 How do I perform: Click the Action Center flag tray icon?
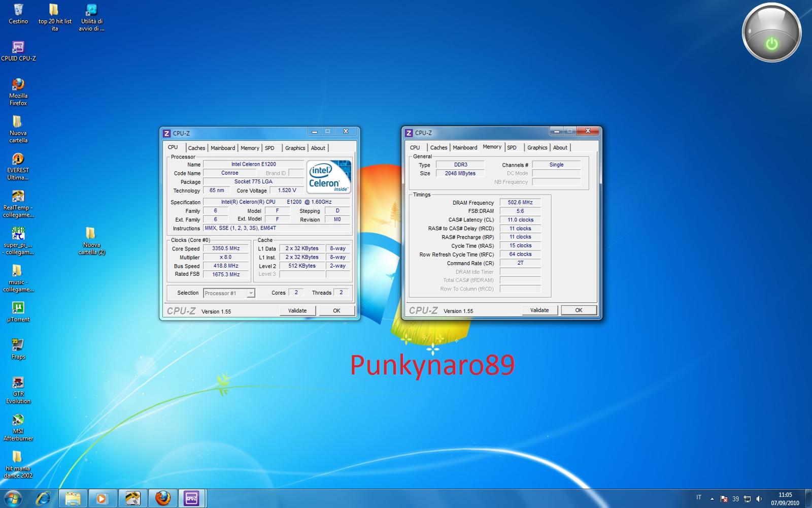724,499
